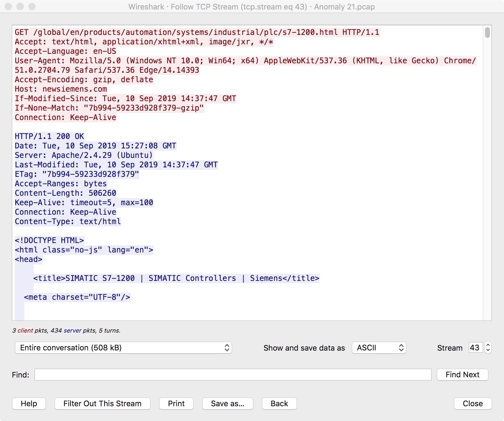The image size is (504, 421).
Task: Click the GET request line text
Action: tap(197, 32)
